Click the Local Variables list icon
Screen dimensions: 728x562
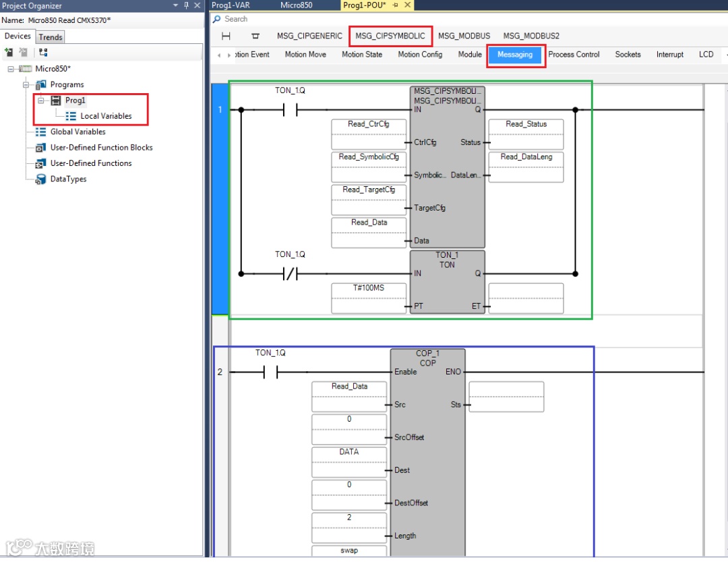point(71,116)
